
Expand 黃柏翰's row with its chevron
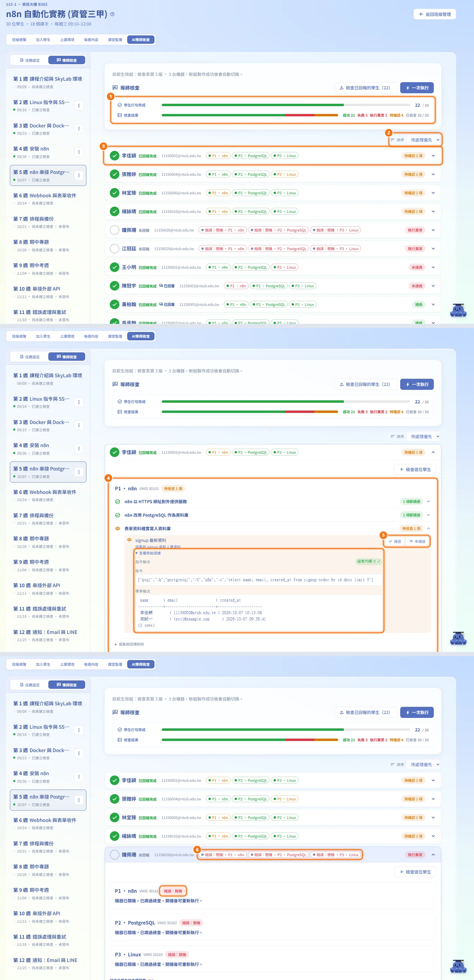tap(433, 305)
